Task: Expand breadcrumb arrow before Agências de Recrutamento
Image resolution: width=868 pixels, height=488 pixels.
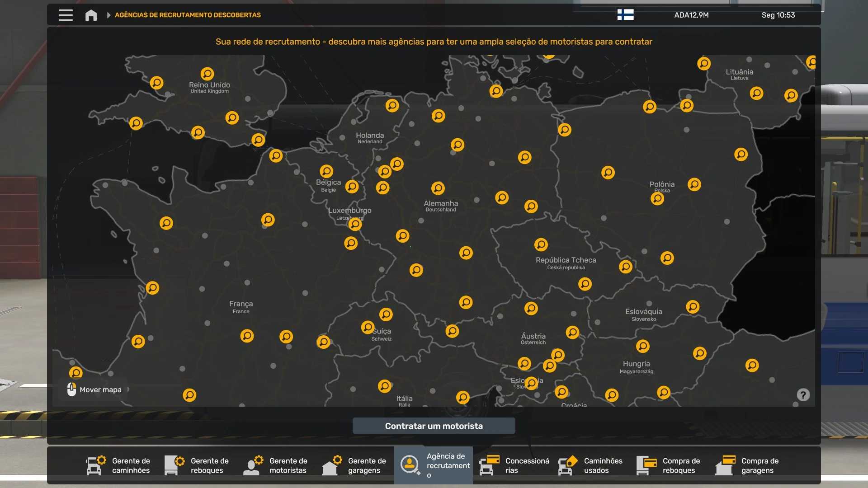Action: [x=108, y=15]
